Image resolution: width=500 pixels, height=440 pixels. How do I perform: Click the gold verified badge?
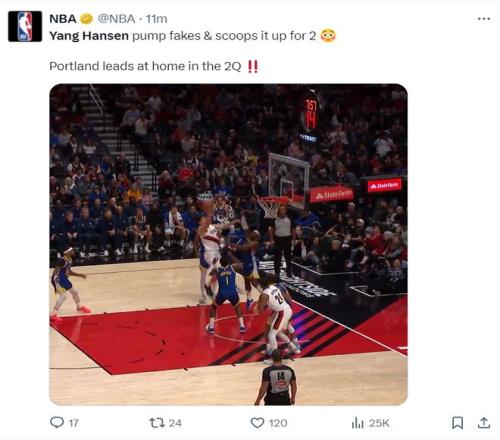86,19
